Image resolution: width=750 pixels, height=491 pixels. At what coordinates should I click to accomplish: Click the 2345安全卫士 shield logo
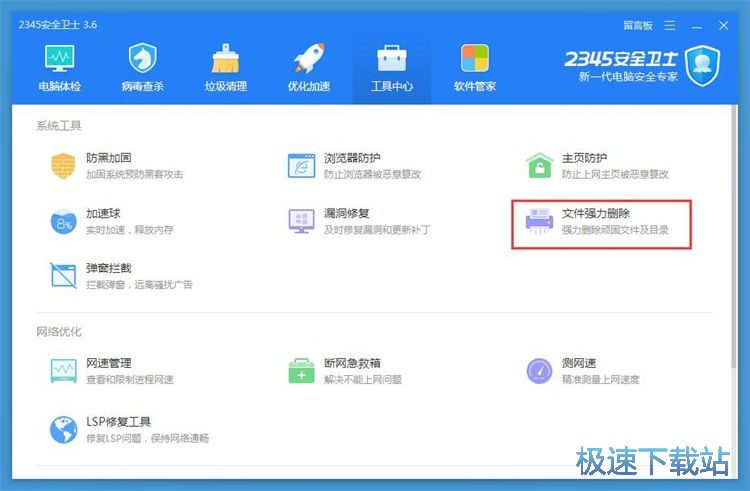(x=702, y=66)
